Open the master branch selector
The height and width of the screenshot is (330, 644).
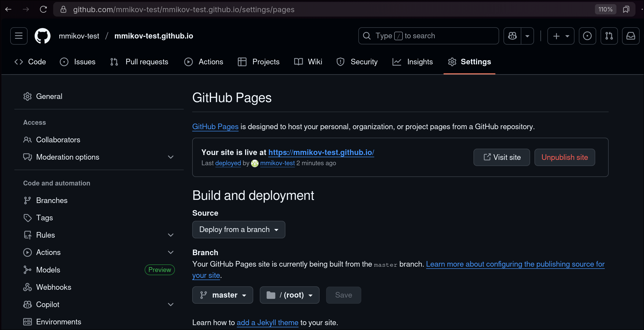point(222,295)
